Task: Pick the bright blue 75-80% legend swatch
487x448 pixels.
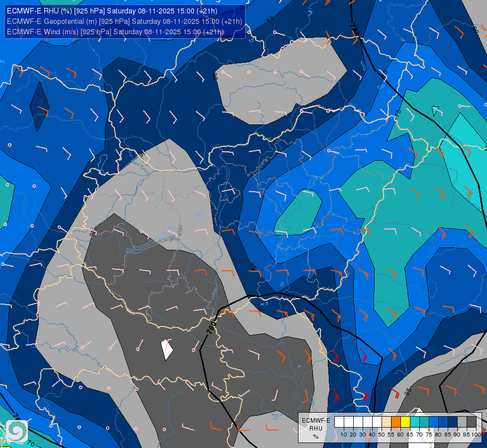Action: click(x=434, y=422)
